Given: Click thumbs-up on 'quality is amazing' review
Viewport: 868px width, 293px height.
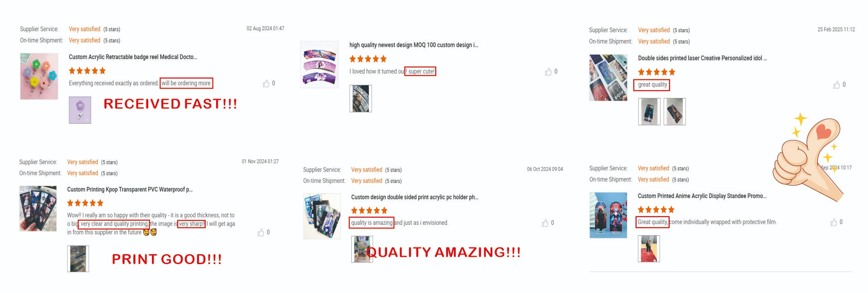Looking at the screenshot, I should 545,223.
